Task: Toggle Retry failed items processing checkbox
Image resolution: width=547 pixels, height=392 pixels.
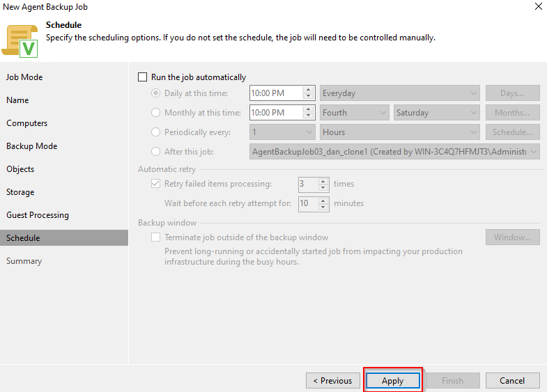Action: point(155,185)
